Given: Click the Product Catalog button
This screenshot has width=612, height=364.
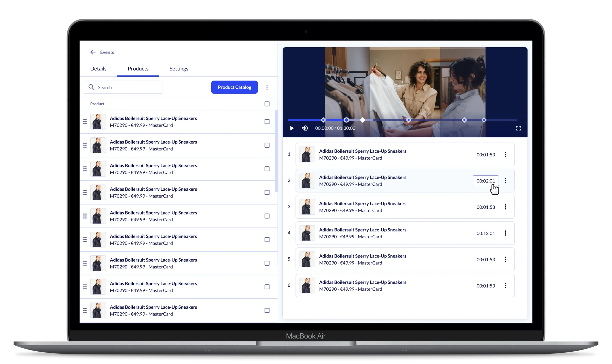Looking at the screenshot, I should pyautogui.click(x=234, y=87).
